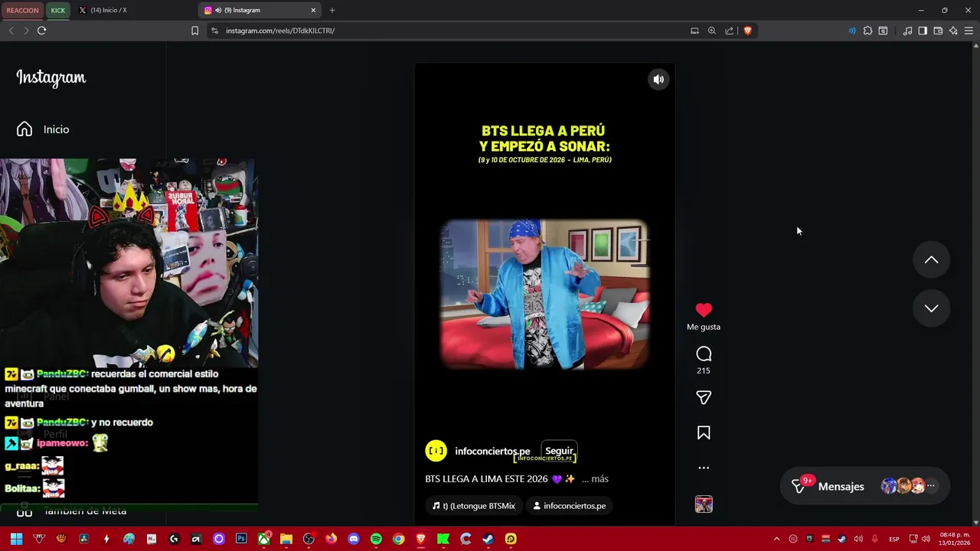
Task: Show hidden tray icons with the chevron
Action: click(776, 539)
